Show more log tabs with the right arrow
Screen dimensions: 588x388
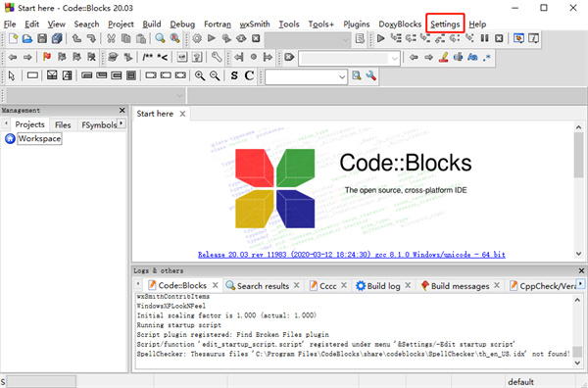[x=580, y=284]
